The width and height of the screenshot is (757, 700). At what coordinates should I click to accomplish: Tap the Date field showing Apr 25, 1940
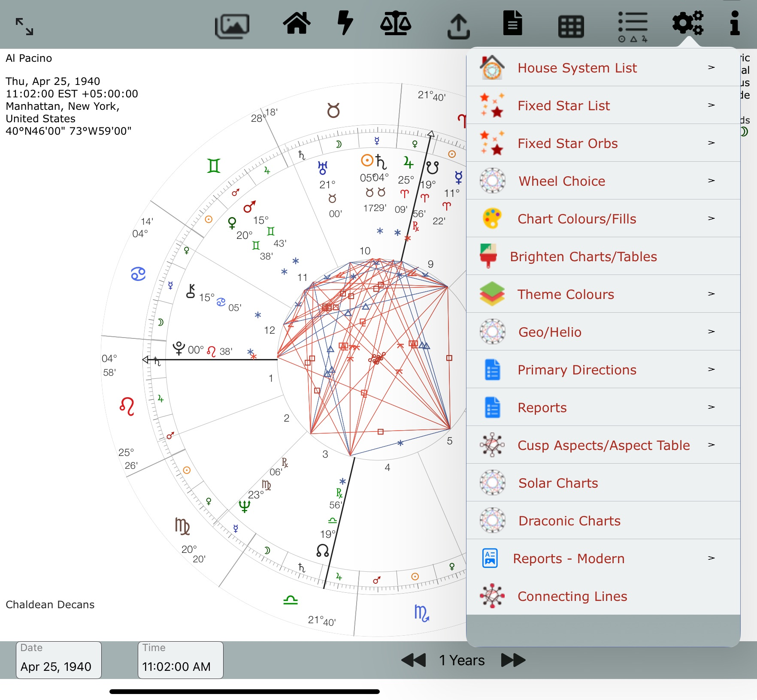(x=59, y=660)
